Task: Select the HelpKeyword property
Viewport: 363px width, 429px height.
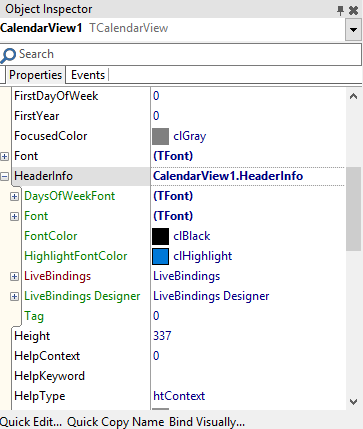Action: coord(49,376)
